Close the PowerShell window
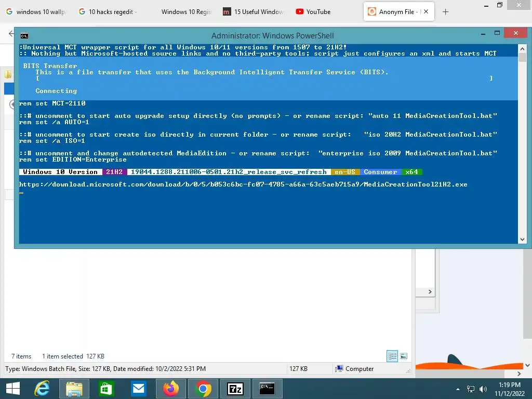532x399 pixels. pyautogui.click(x=516, y=33)
